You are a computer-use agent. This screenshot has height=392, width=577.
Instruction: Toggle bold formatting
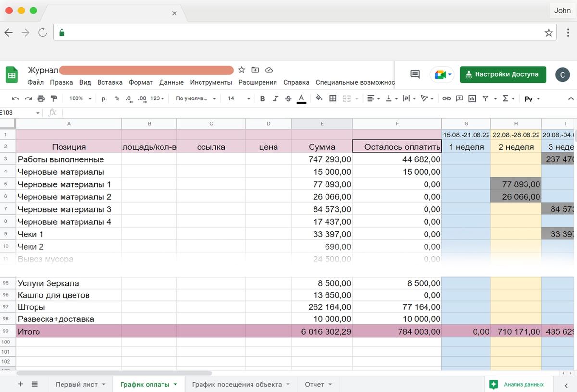pos(263,98)
